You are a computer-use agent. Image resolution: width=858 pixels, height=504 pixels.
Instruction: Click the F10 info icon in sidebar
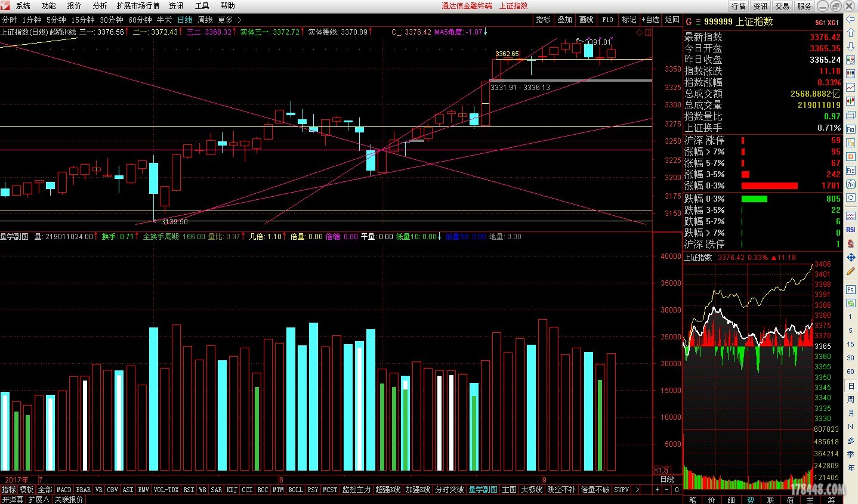(851, 129)
